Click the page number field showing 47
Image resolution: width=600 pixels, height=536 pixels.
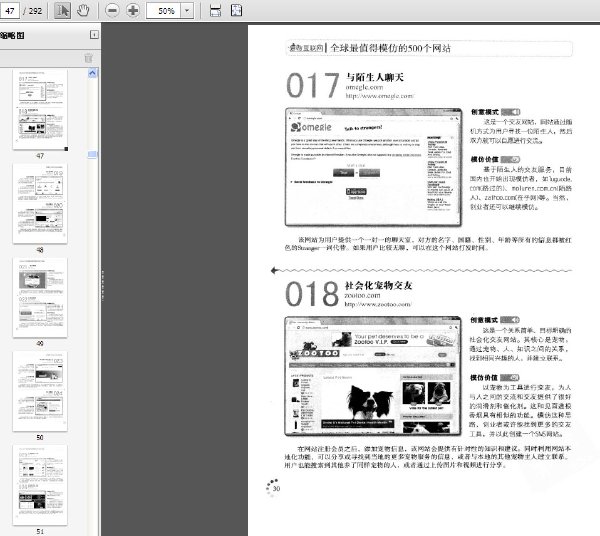(10, 11)
